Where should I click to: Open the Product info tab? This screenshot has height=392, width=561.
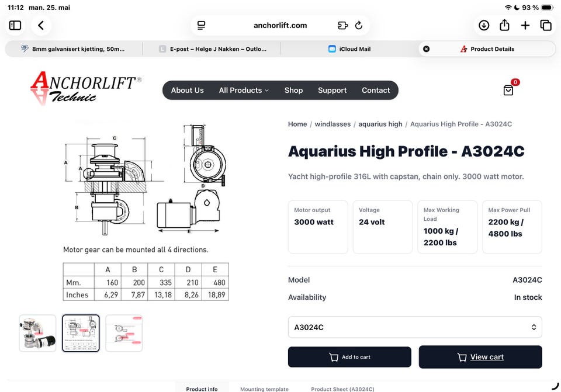202,388
